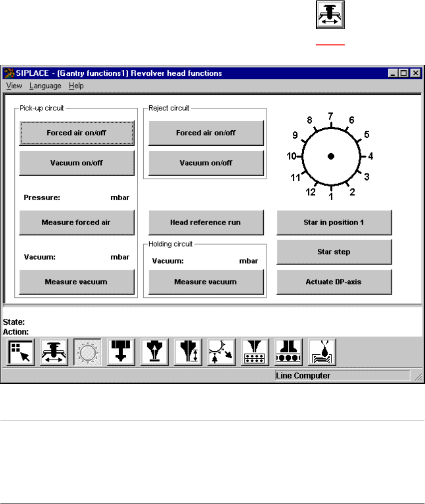Click the selection grid cursor toolbar icon

click(x=20, y=352)
